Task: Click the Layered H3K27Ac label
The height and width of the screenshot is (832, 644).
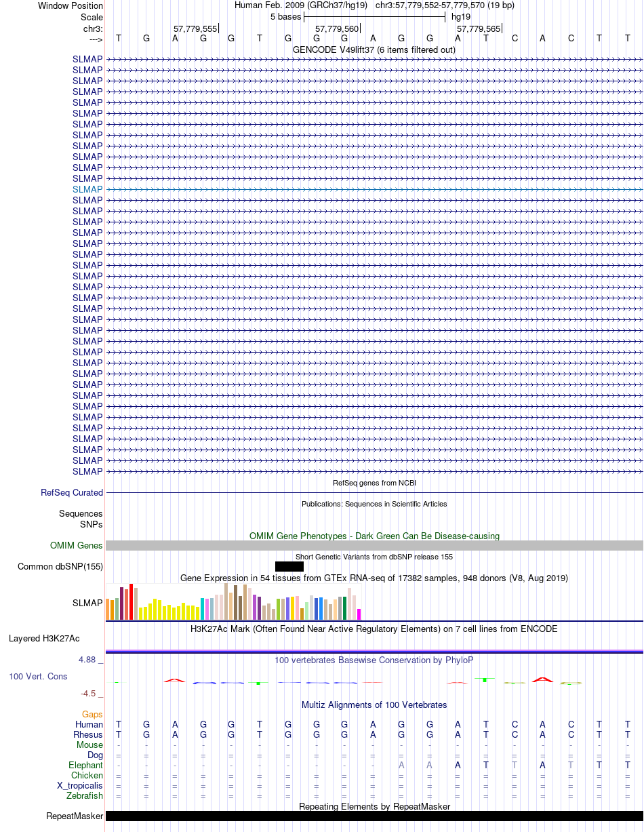Action: [44, 639]
